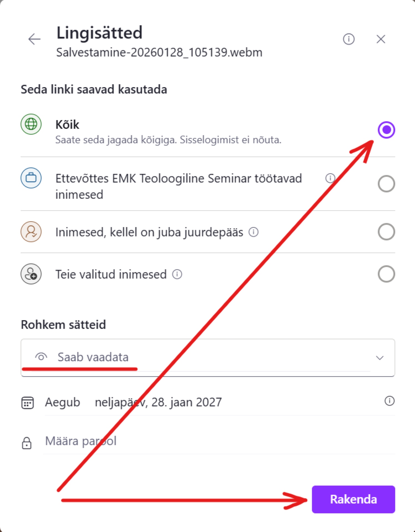
Task: Open the info icon in dialog header
Action: (x=349, y=39)
